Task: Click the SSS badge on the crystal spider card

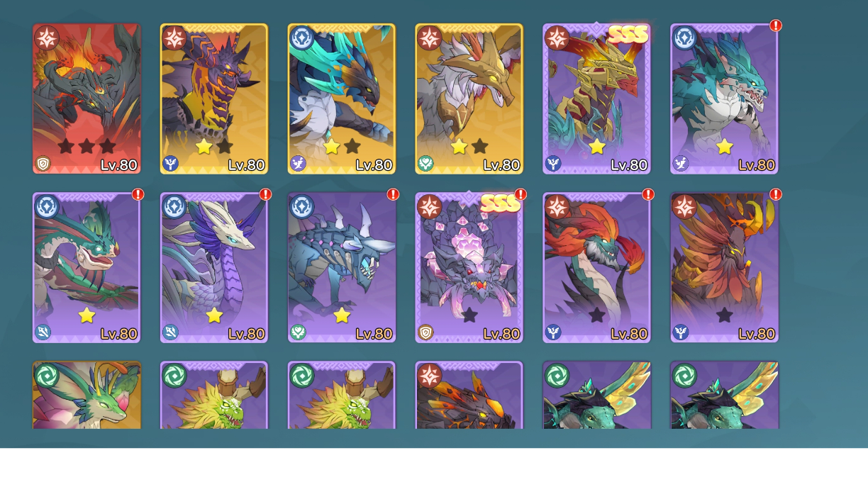Action: point(501,203)
